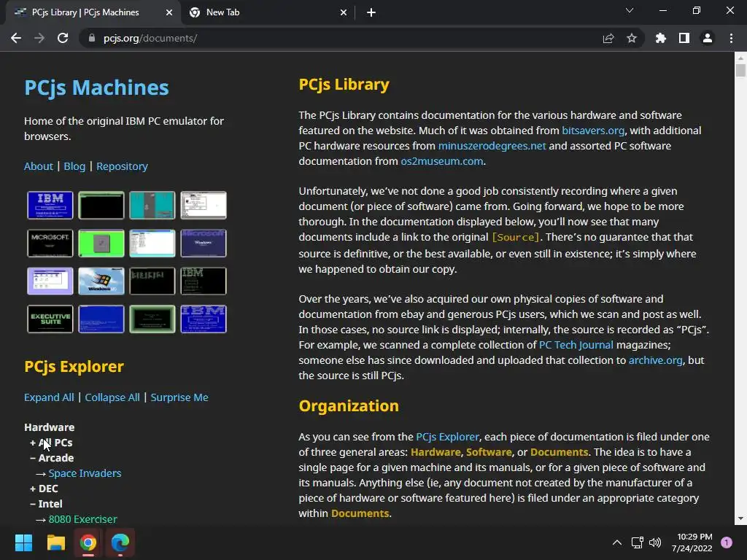Reload the pcjs.org page
Image resolution: width=747 pixels, height=560 pixels.
[x=63, y=38]
